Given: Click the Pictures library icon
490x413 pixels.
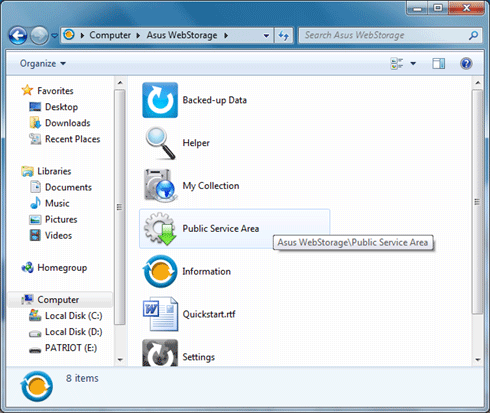Looking at the screenshot, I should [x=35, y=219].
